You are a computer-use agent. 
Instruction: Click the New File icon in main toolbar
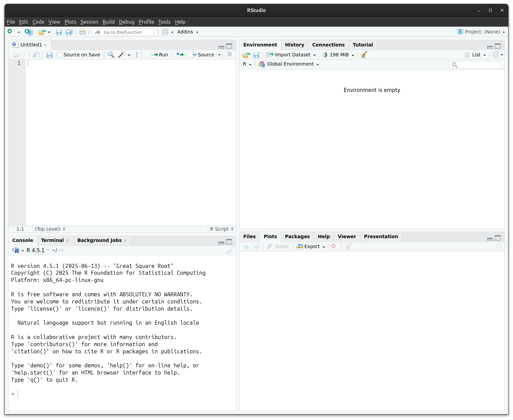coord(10,32)
